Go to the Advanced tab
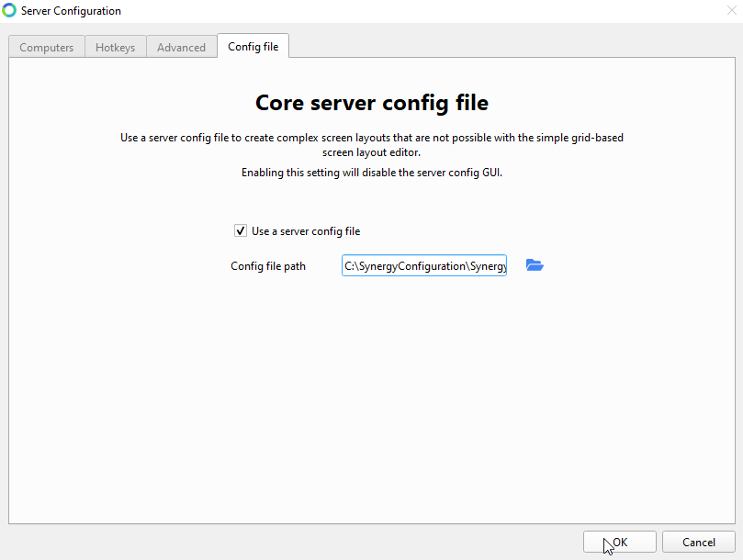Image resolution: width=743 pixels, height=560 pixels. coord(181,48)
